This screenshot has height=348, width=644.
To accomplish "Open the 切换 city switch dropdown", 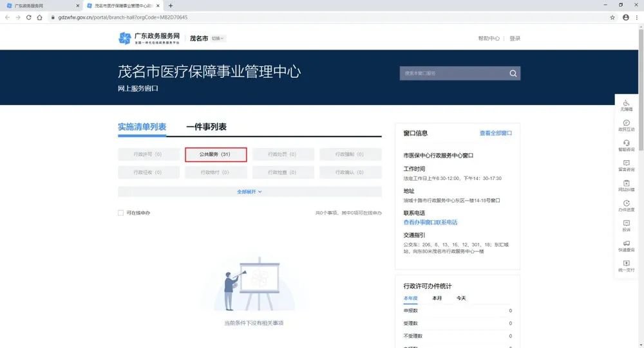I will (x=218, y=39).
